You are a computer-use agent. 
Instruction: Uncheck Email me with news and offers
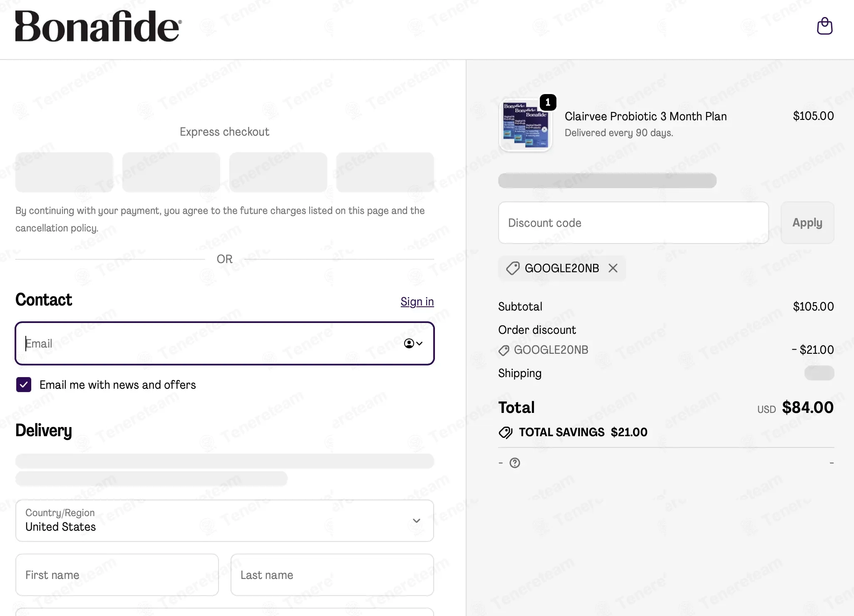point(24,385)
